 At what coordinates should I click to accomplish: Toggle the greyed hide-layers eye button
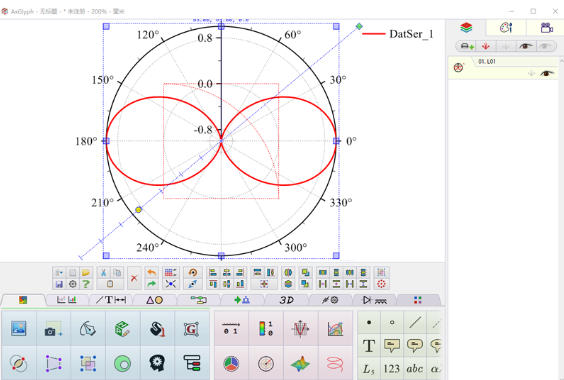tap(545, 46)
